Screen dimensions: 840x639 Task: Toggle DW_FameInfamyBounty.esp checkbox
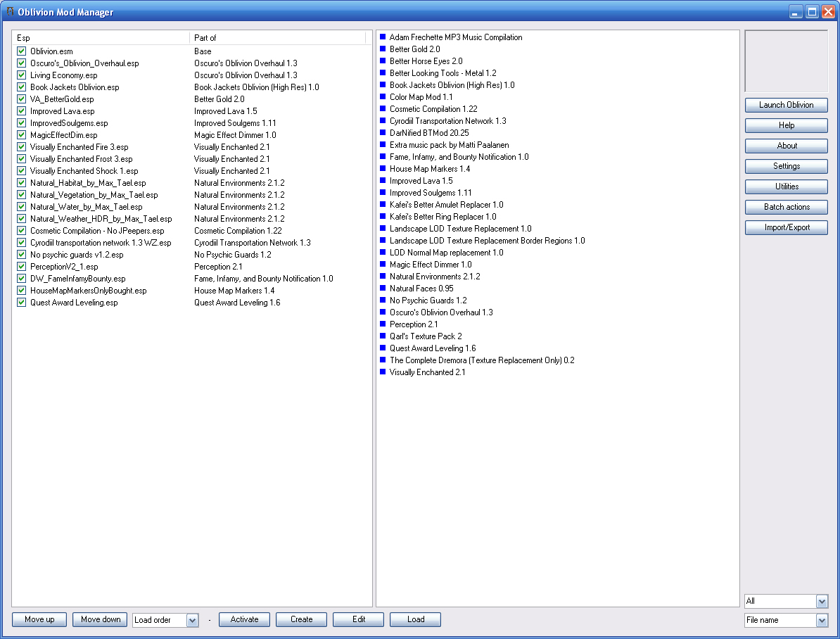coord(21,278)
